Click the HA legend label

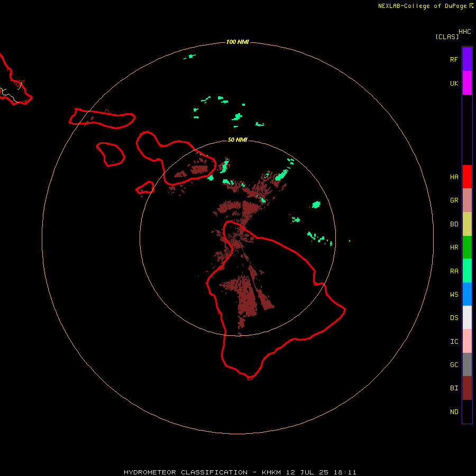tap(454, 177)
